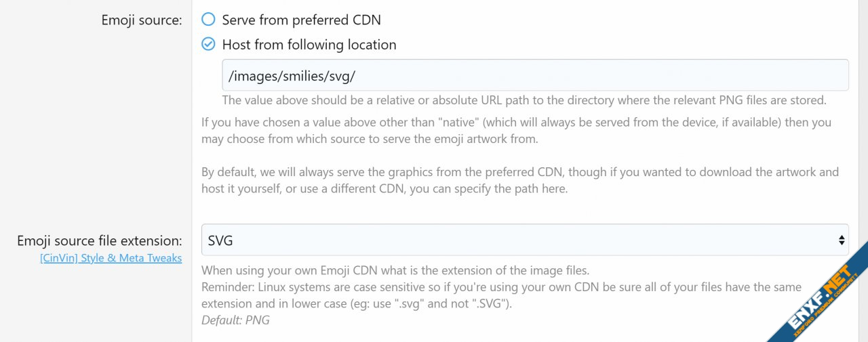Image resolution: width=868 pixels, height=342 pixels.
Task: Select the Host from following location radio button
Action: [208, 45]
